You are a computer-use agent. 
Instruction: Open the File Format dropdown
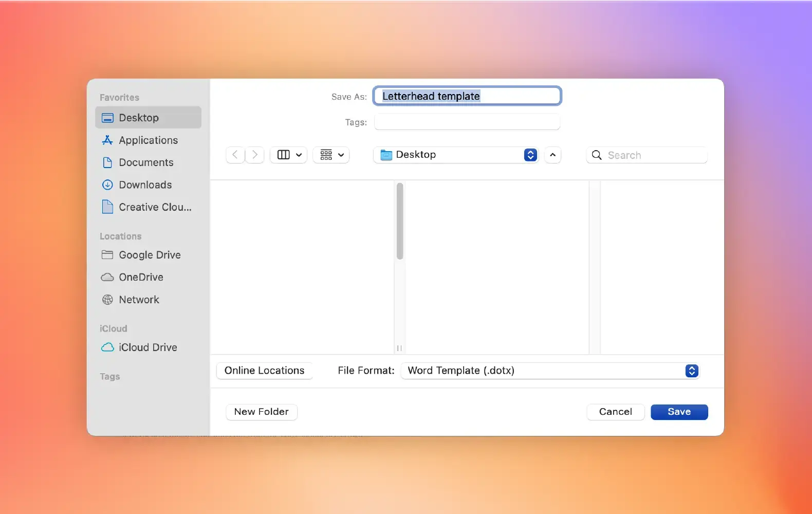pyautogui.click(x=550, y=371)
